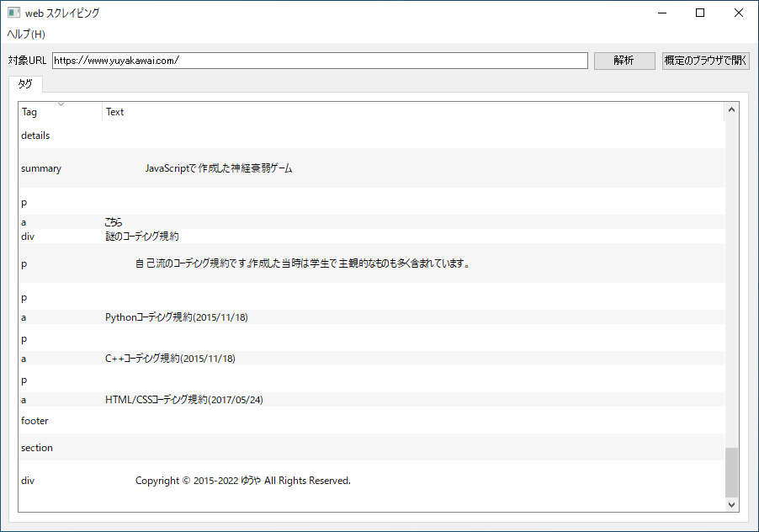This screenshot has height=532, width=759.
Task: Click the sort arrow above Tag column
Action: (x=61, y=104)
